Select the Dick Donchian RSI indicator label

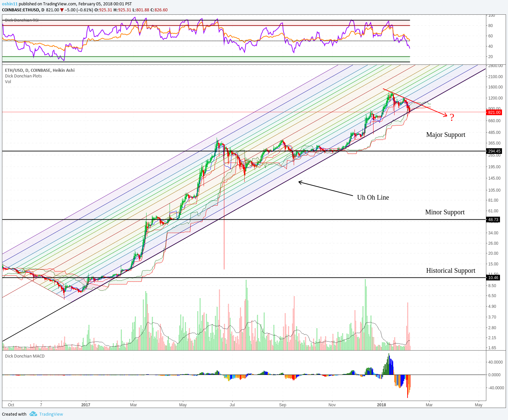coord(22,20)
